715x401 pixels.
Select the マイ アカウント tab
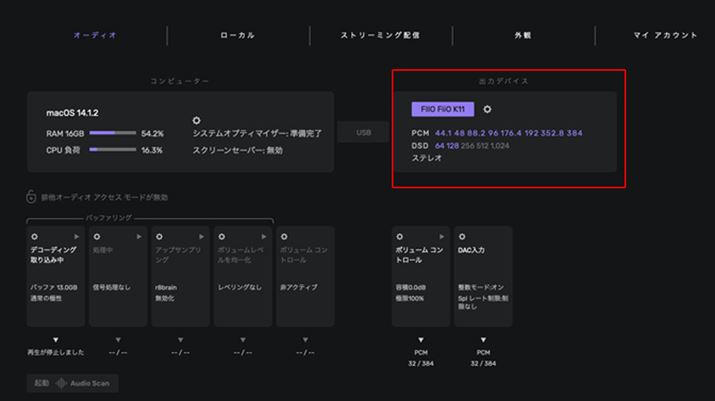tap(665, 35)
